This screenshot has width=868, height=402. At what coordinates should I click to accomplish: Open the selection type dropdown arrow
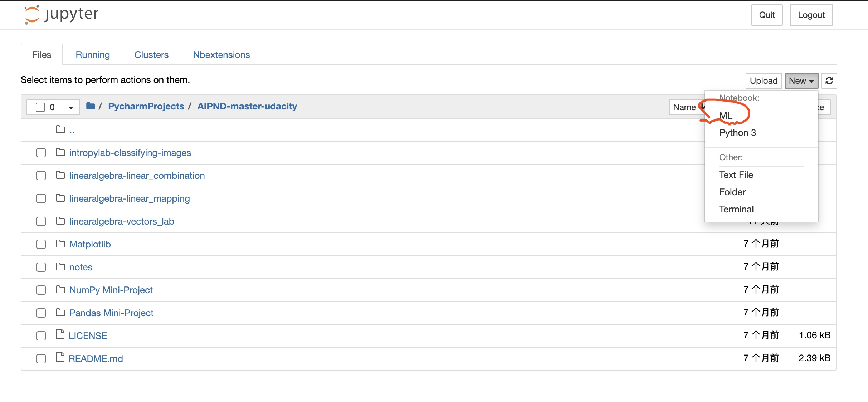click(71, 107)
